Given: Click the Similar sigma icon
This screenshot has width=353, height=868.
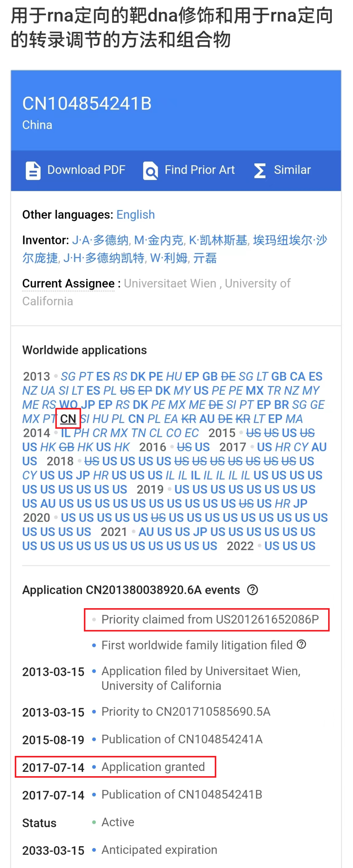Looking at the screenshot, I should click(260, 171).
